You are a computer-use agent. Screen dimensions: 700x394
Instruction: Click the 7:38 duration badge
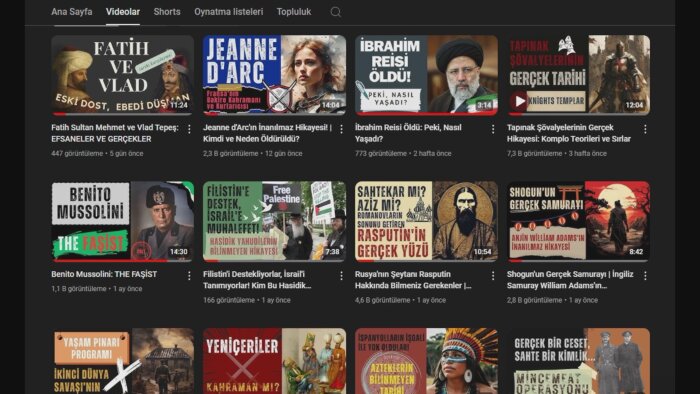332,252
